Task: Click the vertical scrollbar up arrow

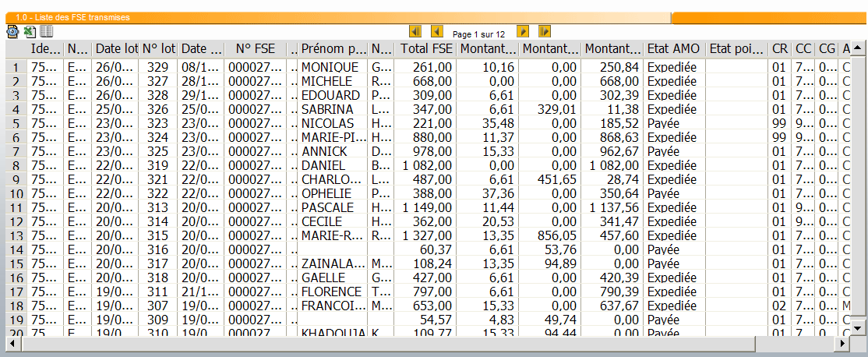Action: click(x=858, y=48)
